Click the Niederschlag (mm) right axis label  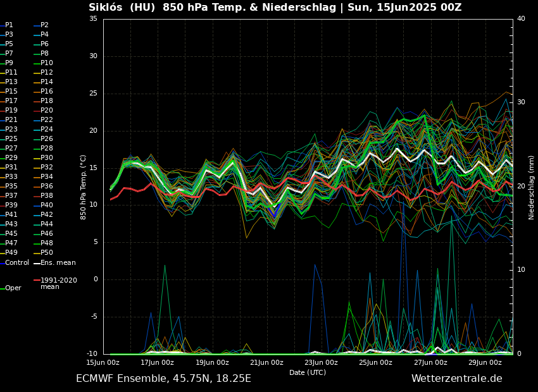point(532,187)
